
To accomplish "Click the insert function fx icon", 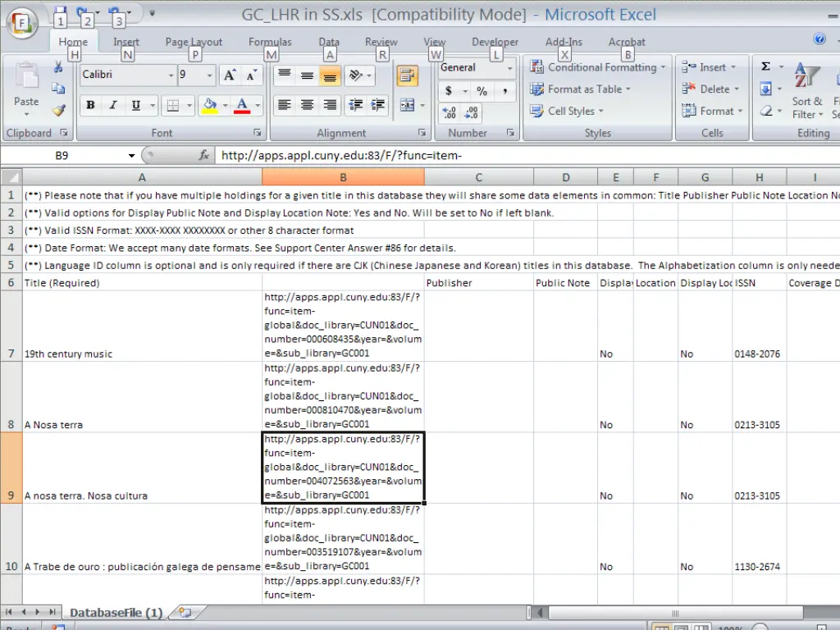I will [203, 155].
